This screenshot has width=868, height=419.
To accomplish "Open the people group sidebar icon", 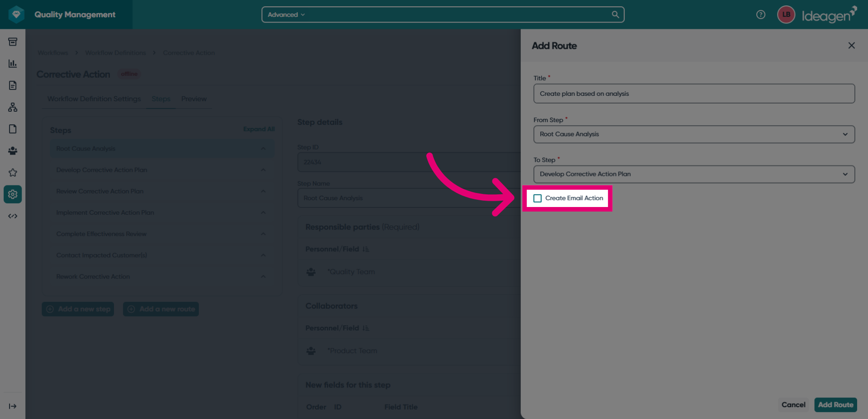I will [13, 151].
